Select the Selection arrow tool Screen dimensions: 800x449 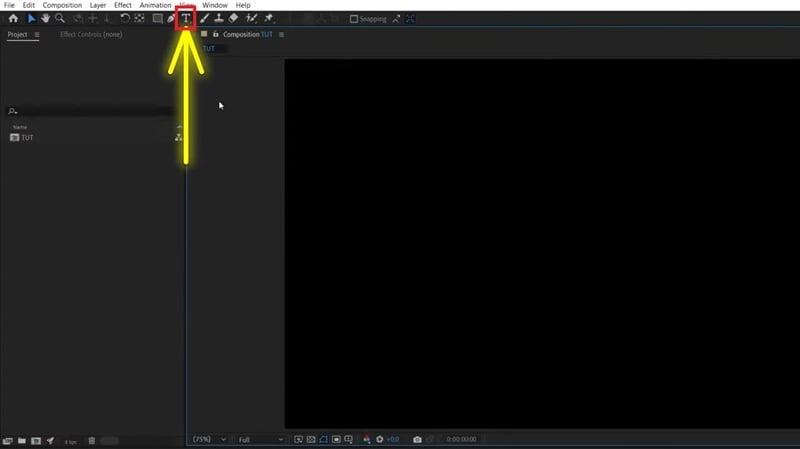tap(32, 18)
